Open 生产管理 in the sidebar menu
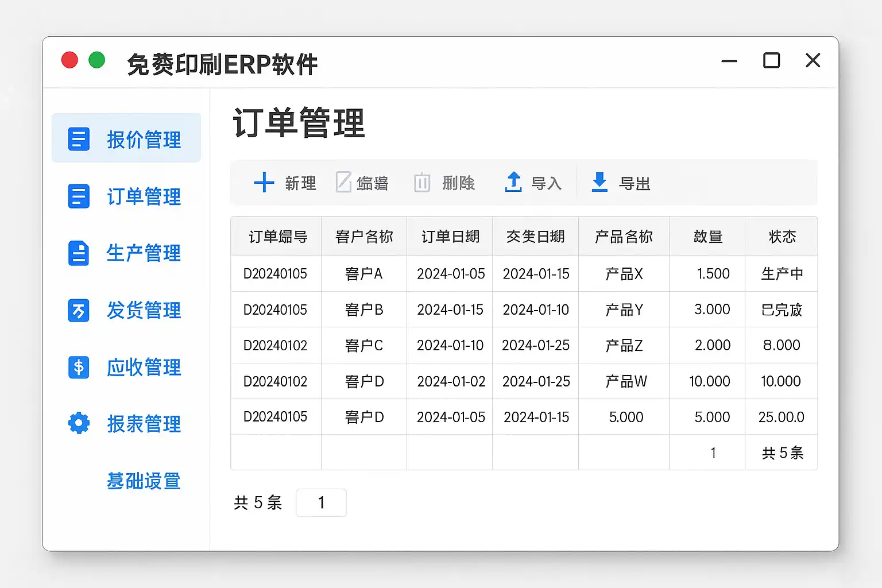The width and height of the screenshot is (882, 588). 144,253
